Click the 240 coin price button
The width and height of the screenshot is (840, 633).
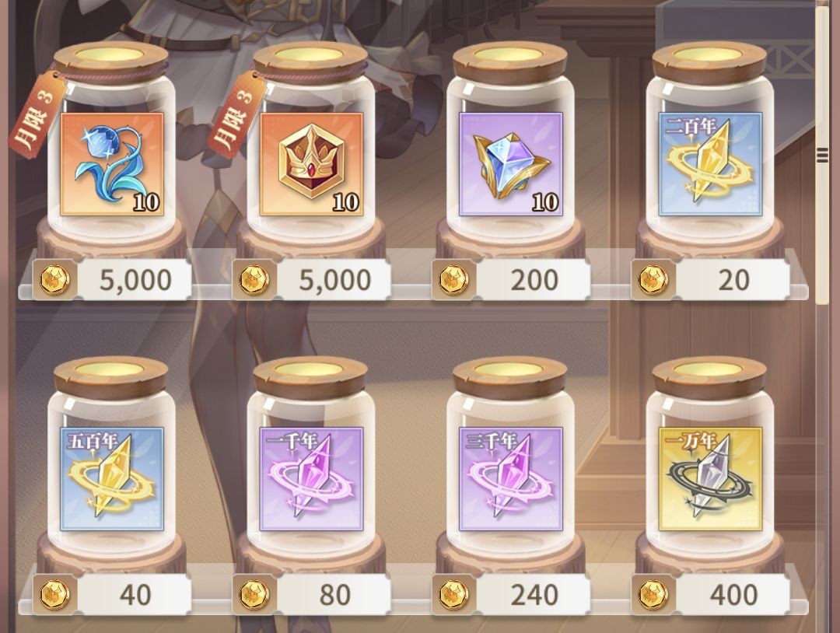coord(534,595)
